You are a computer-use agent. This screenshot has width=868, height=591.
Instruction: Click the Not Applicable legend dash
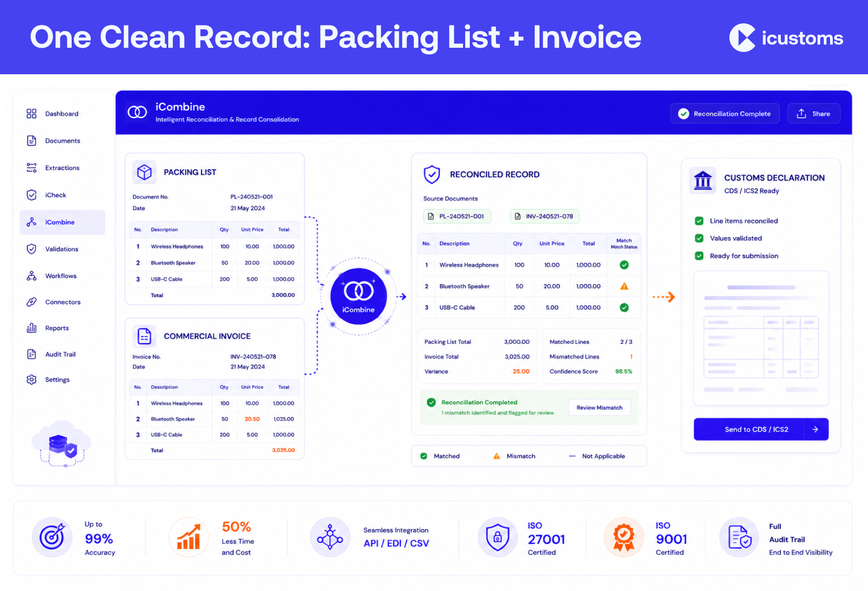coord(572,456)
